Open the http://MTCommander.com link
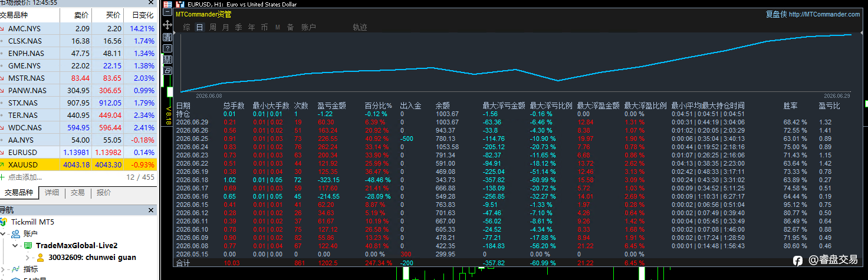The height and width of the screenshot is (280, 868). (824, 14)
